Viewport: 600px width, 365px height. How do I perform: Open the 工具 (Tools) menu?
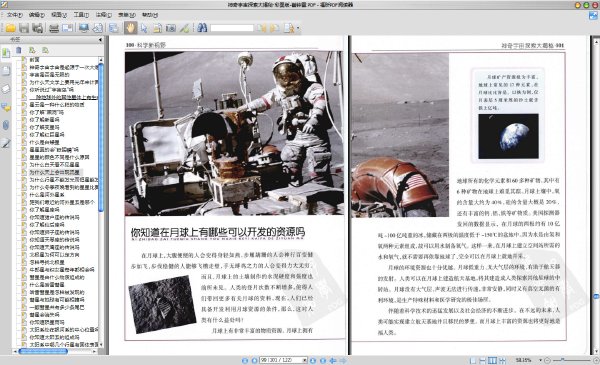pos(81,15)
